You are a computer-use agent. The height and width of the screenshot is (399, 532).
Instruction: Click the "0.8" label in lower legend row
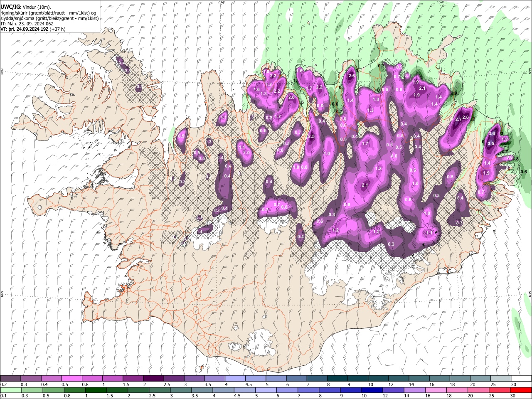pos(67,396)
